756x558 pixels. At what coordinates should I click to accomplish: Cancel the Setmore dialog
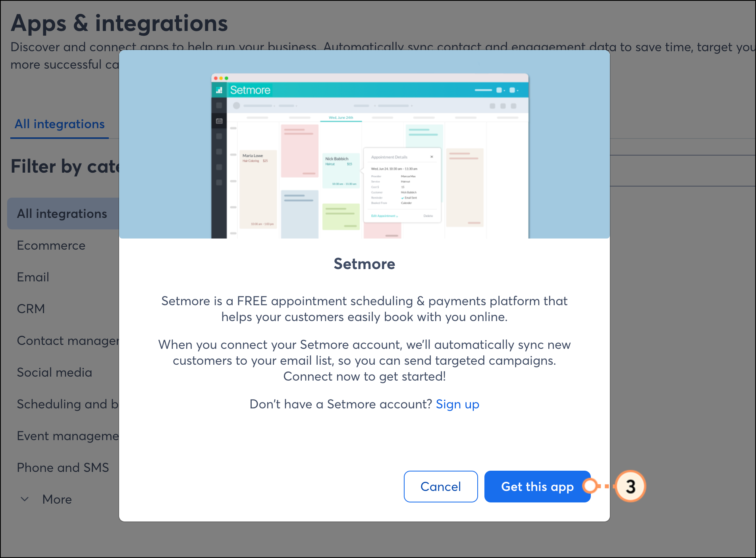point(441,487)
